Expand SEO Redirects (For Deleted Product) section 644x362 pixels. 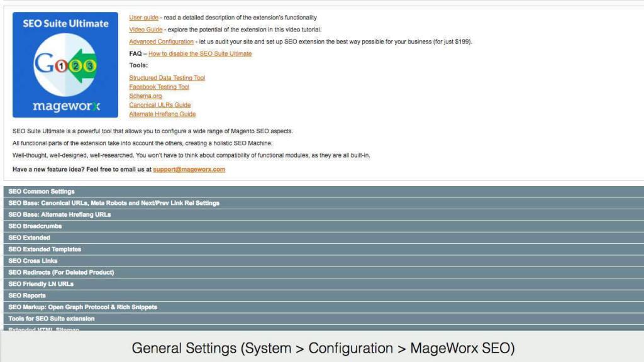click(x=62, y=272)
